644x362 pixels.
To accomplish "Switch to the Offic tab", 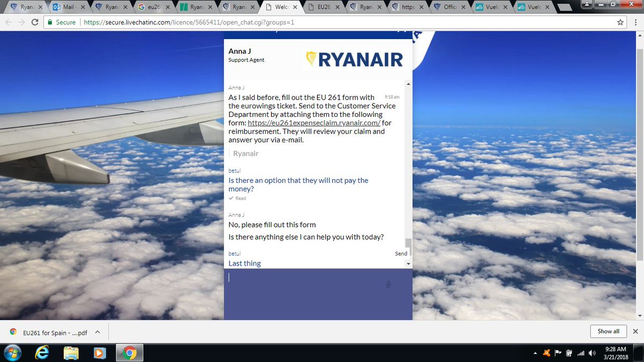I will [450, 8].
